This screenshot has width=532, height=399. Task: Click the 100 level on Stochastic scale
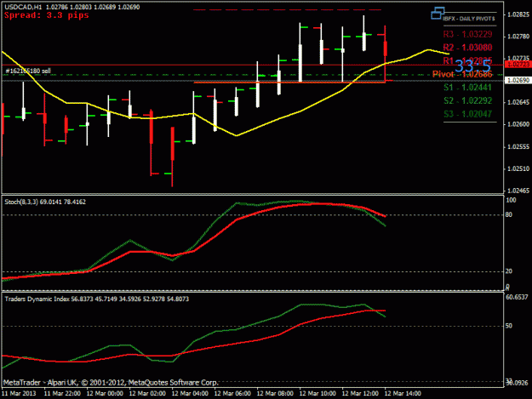click(511, 200)
